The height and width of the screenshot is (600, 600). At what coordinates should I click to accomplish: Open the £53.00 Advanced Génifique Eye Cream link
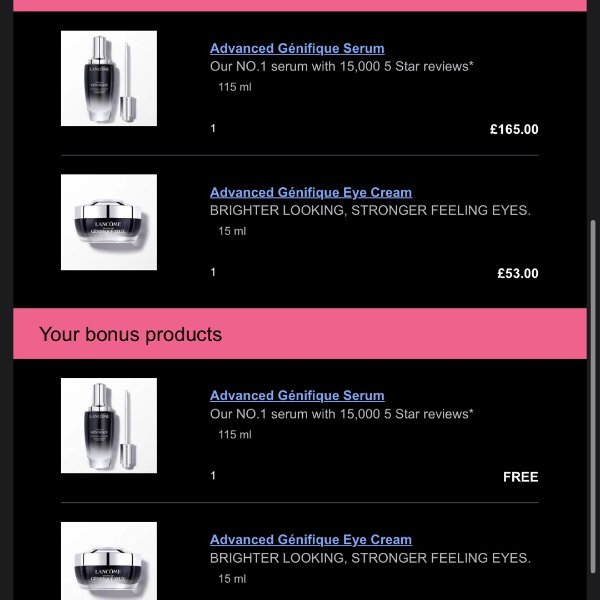[x=310, y=192]
